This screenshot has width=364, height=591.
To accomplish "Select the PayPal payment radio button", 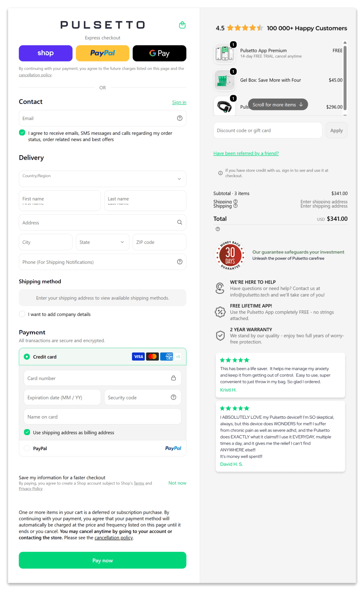I will tap(27, 448).
